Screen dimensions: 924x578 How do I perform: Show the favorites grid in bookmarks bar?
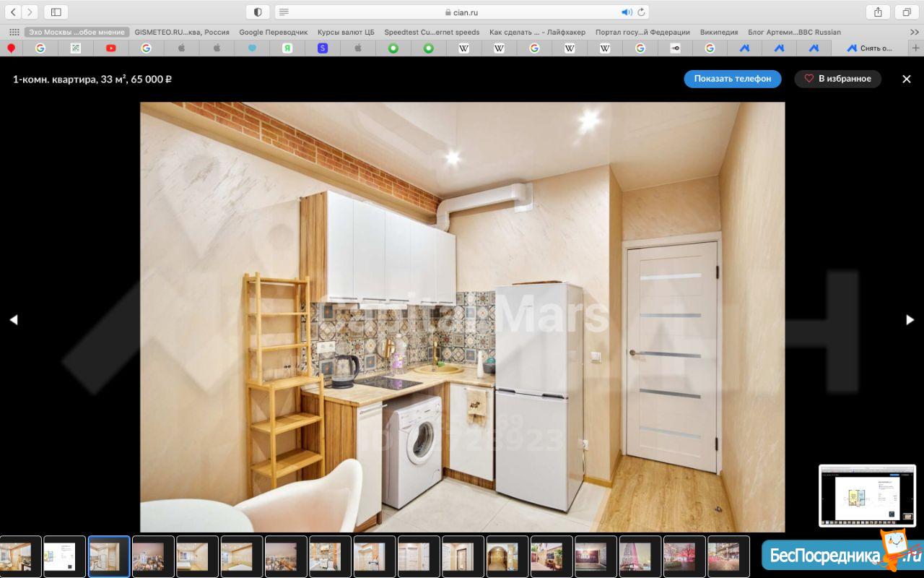coord(14,32)
